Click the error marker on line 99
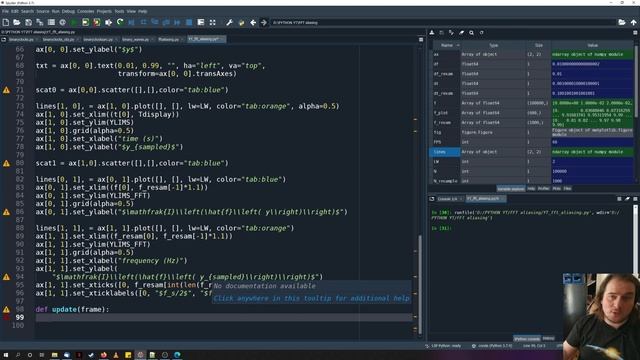640x360 pixels. [6, 317]
